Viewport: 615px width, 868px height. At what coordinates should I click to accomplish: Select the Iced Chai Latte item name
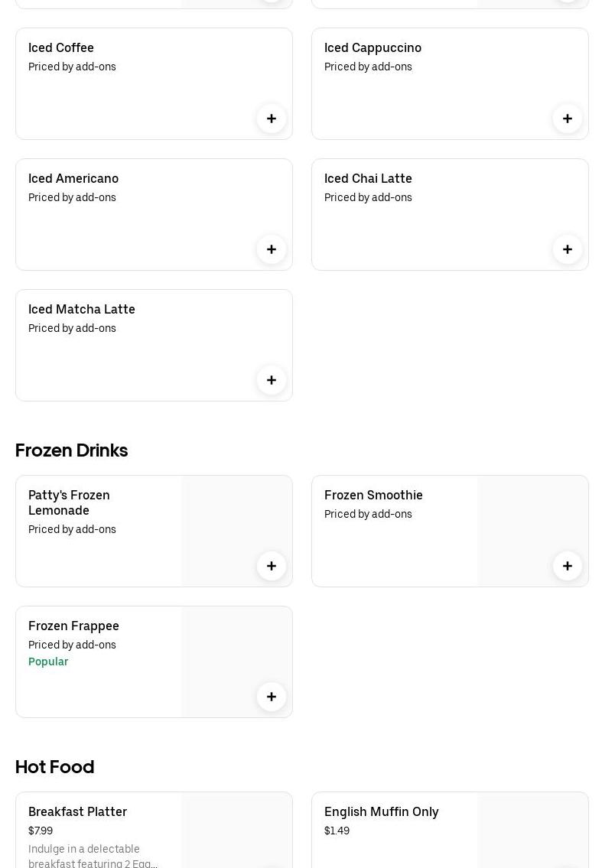368,178
